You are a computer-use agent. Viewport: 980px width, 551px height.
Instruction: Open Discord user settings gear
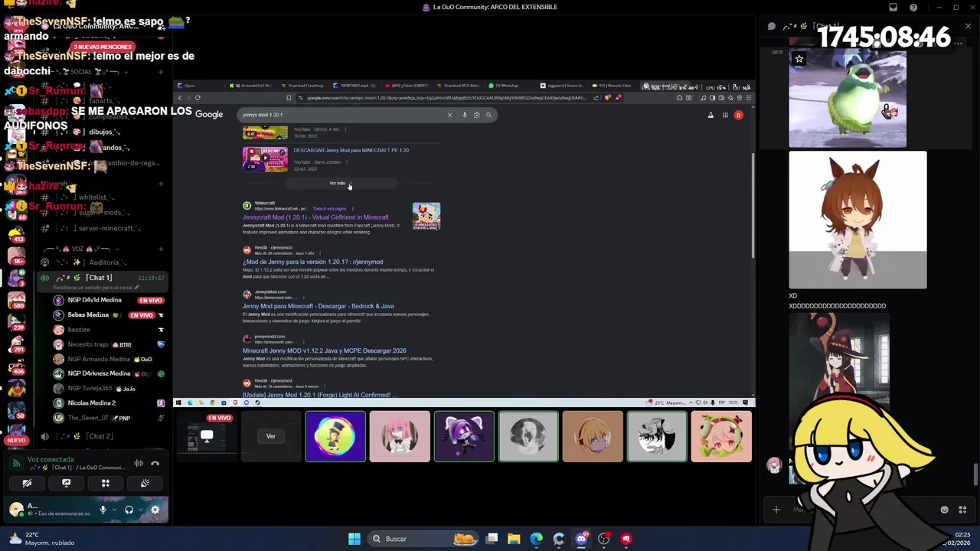pyautogui.click(x=155, y=510)
